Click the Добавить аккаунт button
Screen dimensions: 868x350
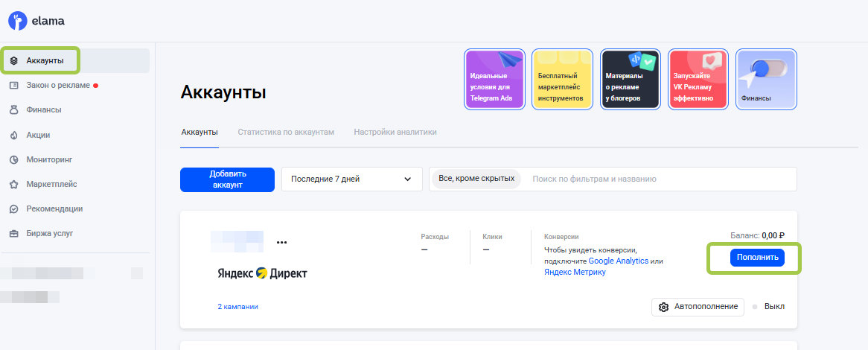pos(227,179)
